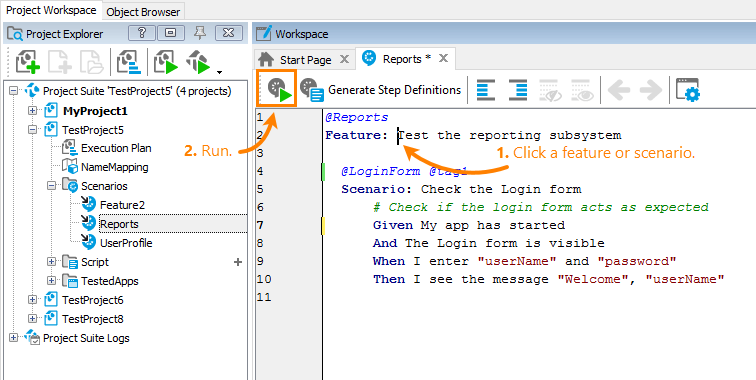Click the Project Suite 'TestProject5' root item

tap(137, 91)
